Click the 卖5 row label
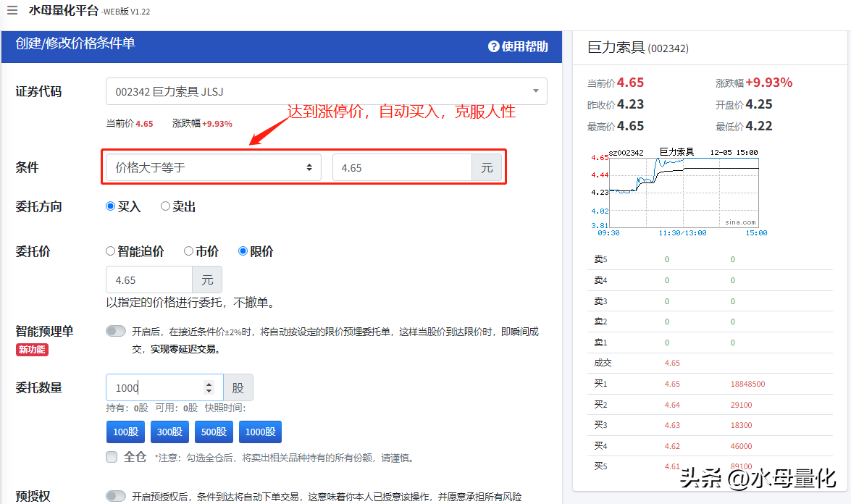 (x=600, y=259)
